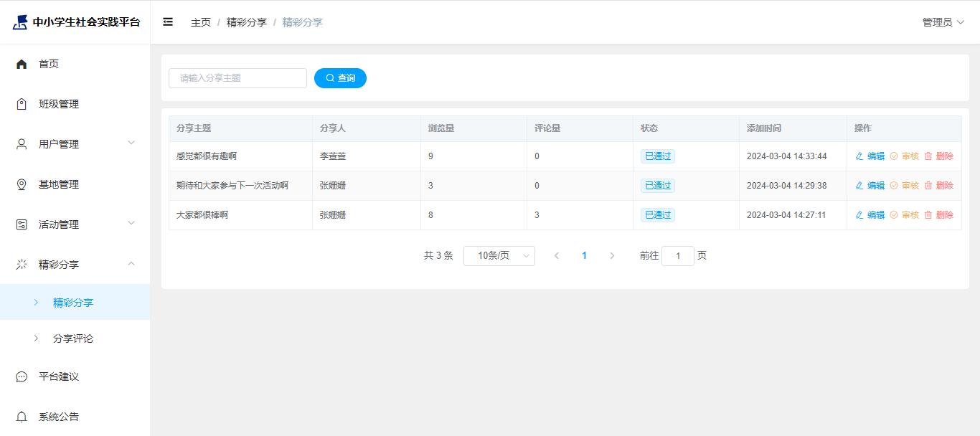
Task: Click 主页 breadcrumb link
Action: (x=201, y=22)
